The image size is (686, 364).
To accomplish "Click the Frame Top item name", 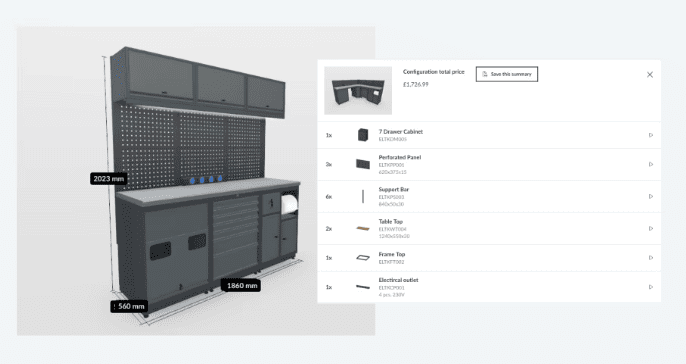I will [392, 254].
